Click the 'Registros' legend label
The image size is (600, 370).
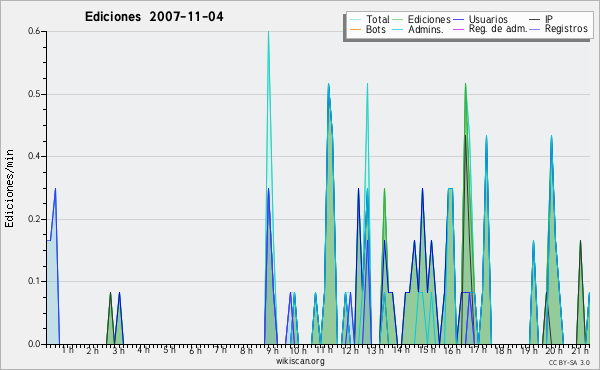point(566,29)
